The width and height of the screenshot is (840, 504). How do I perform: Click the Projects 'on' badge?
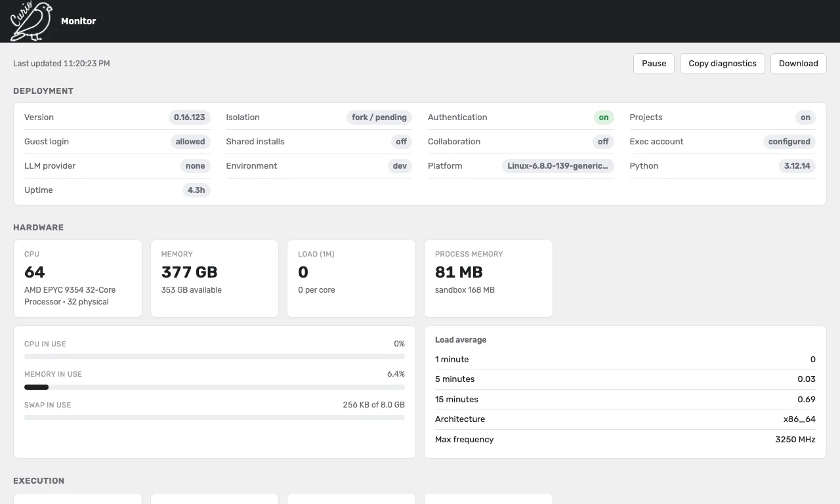point(805,117)
